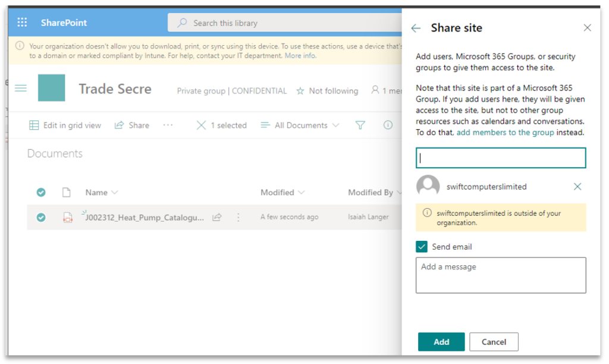609x364 pixels.
Task: Open the 1 member person icon
Action: click(x=375, y=90)
